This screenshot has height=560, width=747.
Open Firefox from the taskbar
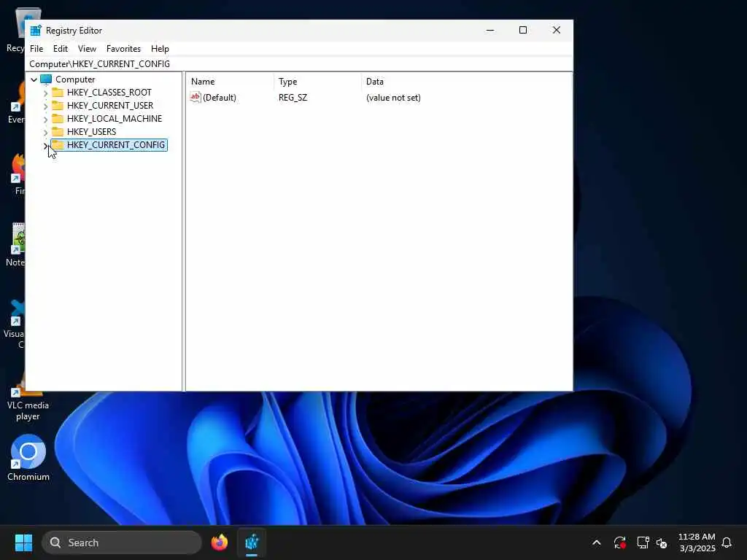click(x=219, y=542)
